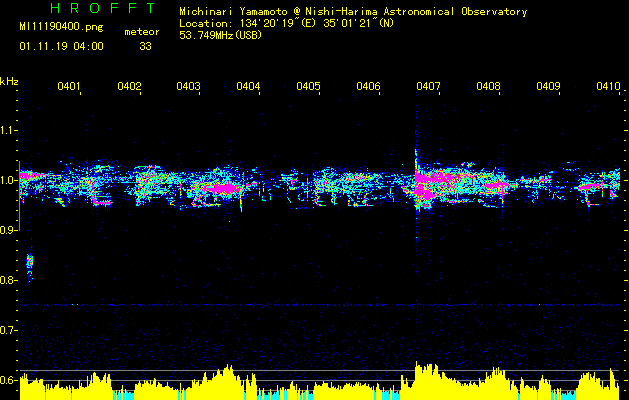The height and width of the screenshot is (400, 629).
Task: Click the 0.9 kHz axis label
Action: pos(8,230)
